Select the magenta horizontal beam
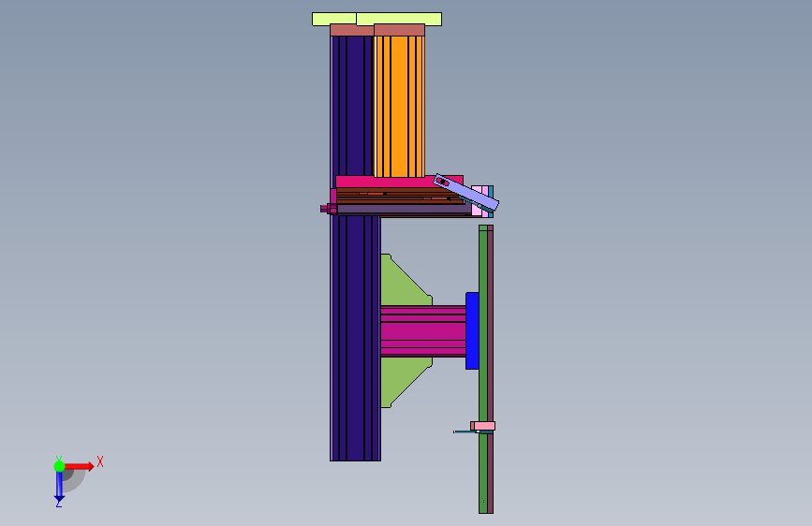 tap(423, 331)
